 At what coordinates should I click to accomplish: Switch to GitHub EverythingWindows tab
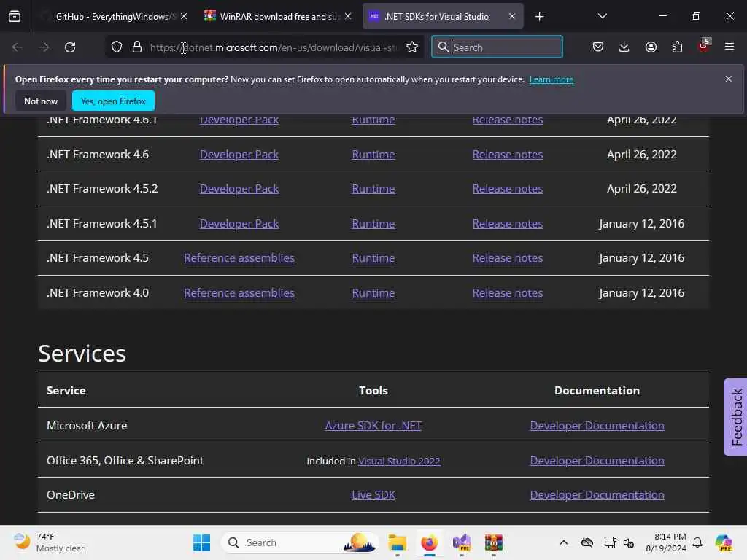tap(111, 17)
